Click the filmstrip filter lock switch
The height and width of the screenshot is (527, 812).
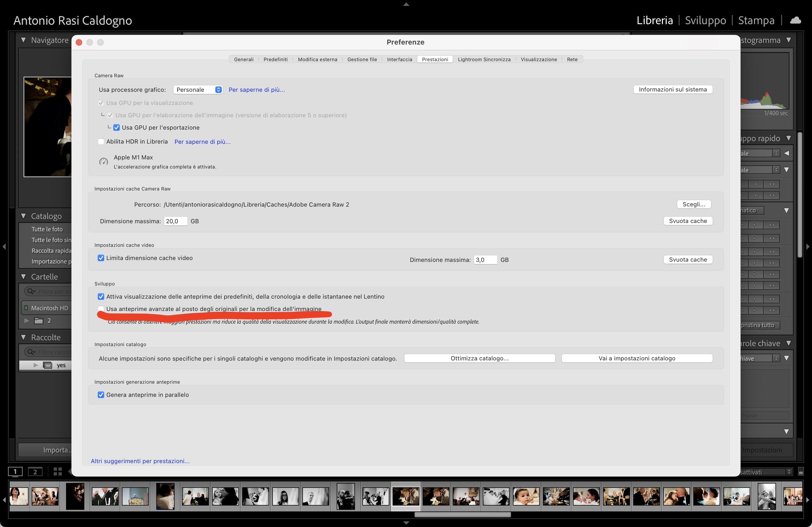click(x=801, y=472)
